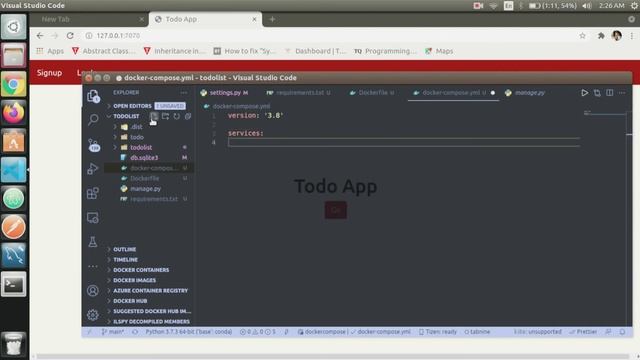The width and height of the screenshot is (640, 360).
Task: Click the Python interpreter status bar entry
Action: [189, 332]
